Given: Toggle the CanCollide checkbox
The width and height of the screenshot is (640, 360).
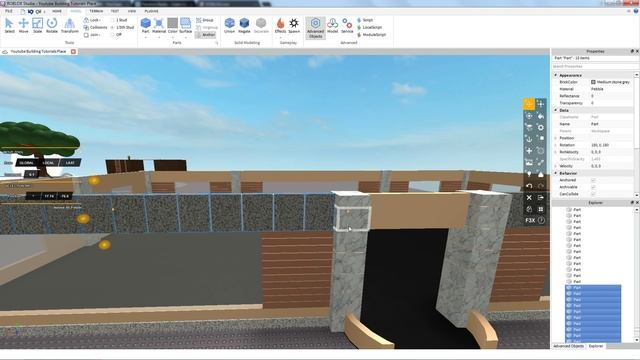Looking at the screenshot, I should tap(593, 194).
